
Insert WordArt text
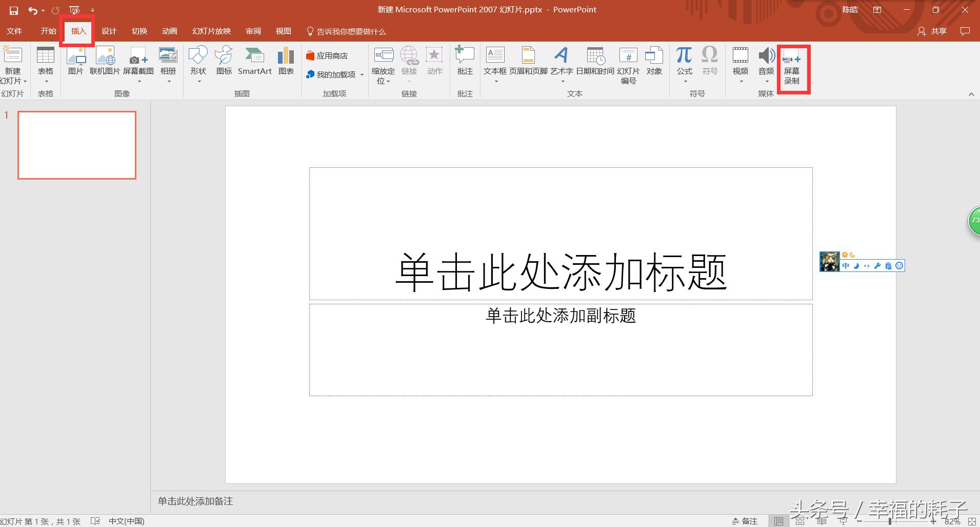tap(562, 62)
